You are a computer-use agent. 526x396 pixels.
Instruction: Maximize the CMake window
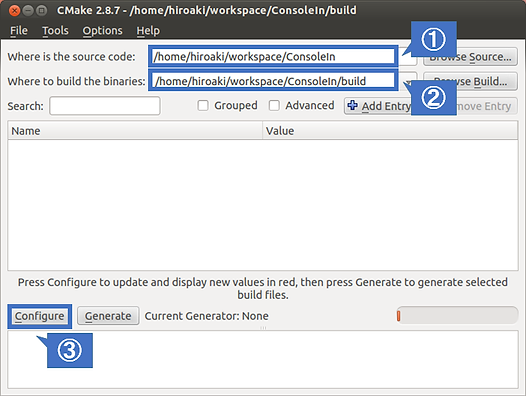pos(41,11)
